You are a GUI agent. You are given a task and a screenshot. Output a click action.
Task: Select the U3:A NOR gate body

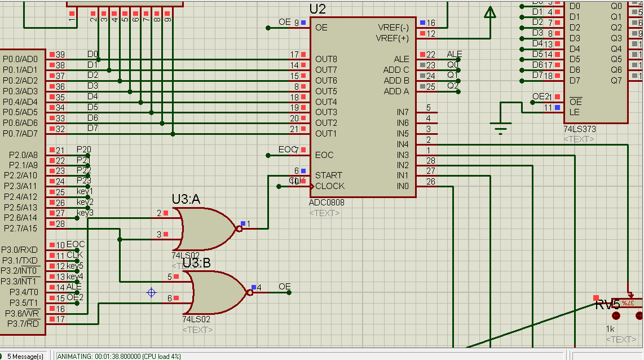pyautogui.click(x=208, y=229)
